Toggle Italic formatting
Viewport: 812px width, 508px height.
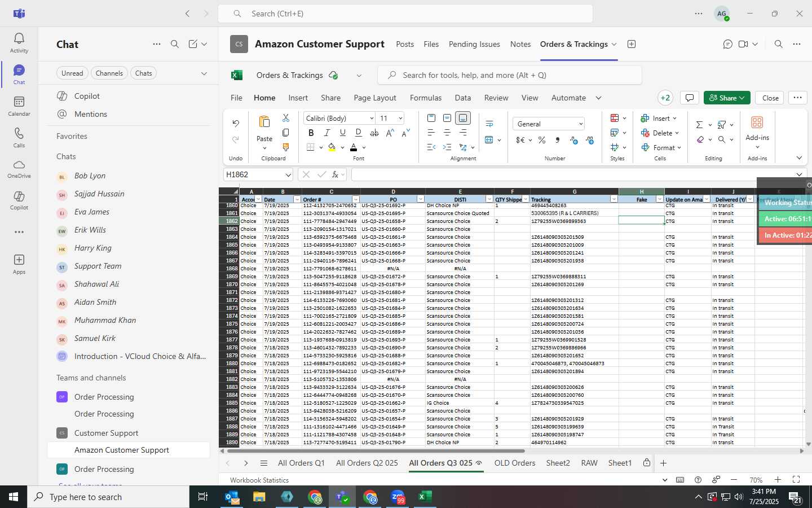pyautogui.click(x=326, y=133)
